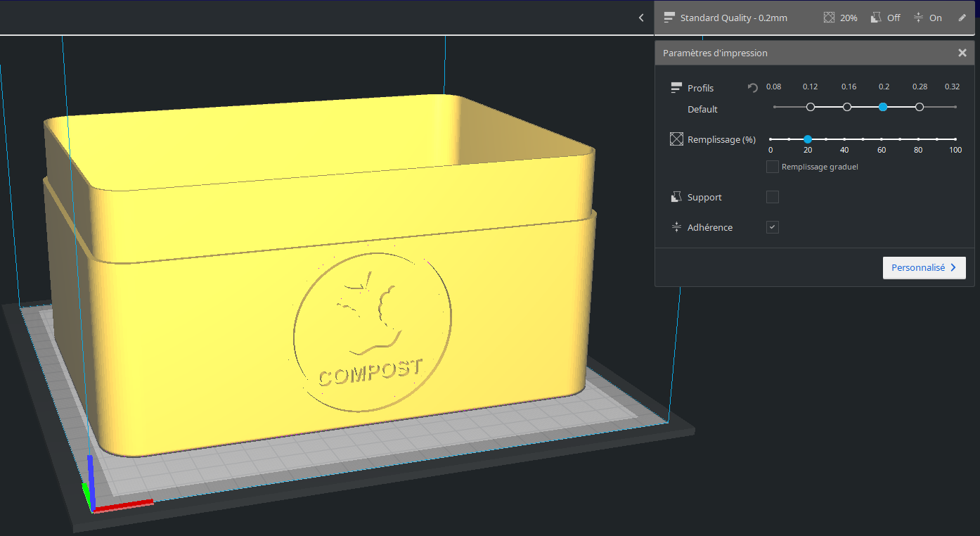Click the Adhérence icon in the settings panel
The height and width of the screenshot is (536, 980).
(x=676, y=226)
